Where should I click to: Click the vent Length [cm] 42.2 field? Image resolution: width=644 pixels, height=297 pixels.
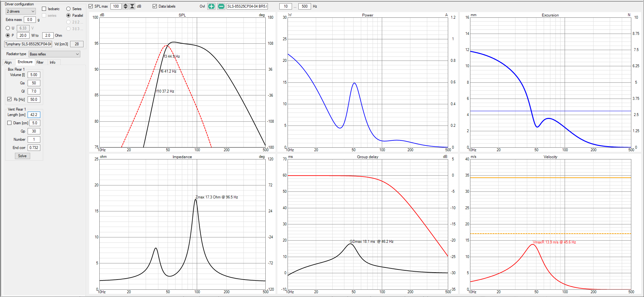coord(34,115)
